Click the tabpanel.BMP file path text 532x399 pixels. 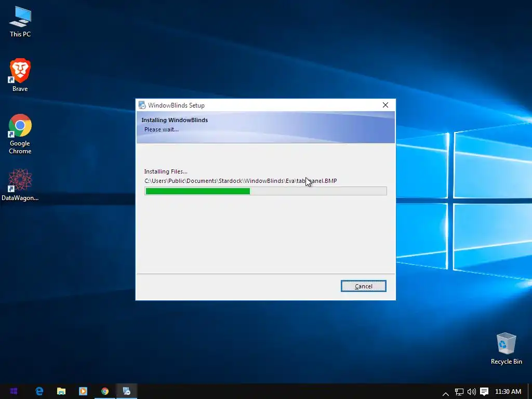241,181
